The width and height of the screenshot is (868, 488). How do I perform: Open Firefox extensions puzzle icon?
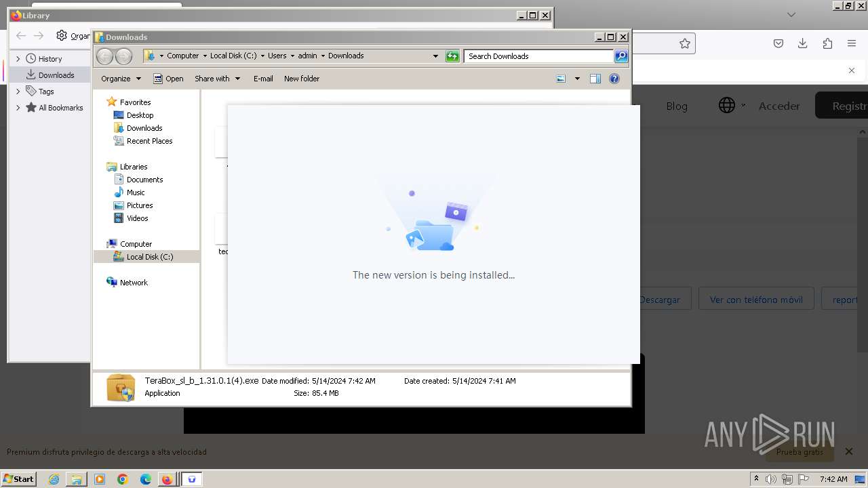pyautogui.click(x=827, y=43)
